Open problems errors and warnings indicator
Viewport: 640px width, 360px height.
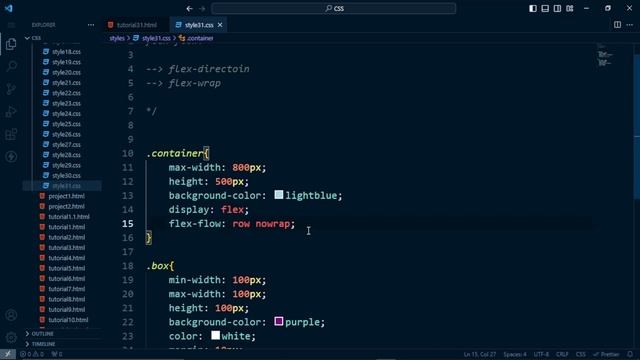[x=32, y=354]
